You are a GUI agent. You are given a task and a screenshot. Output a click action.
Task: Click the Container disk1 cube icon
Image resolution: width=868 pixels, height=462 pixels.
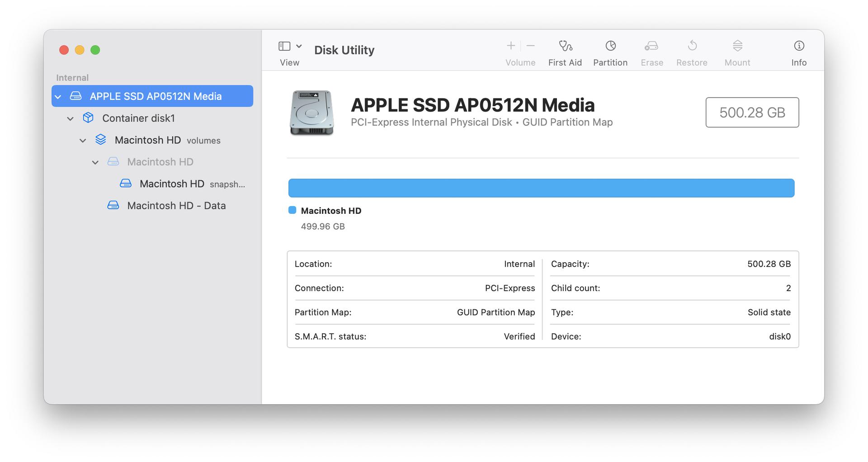pos(88,118)
